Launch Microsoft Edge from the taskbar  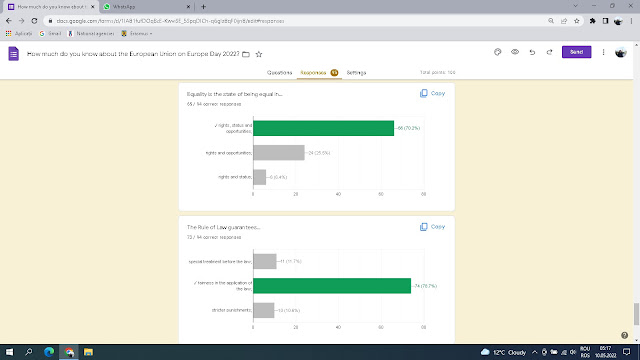pyautogui.click(x=49, y=352)
